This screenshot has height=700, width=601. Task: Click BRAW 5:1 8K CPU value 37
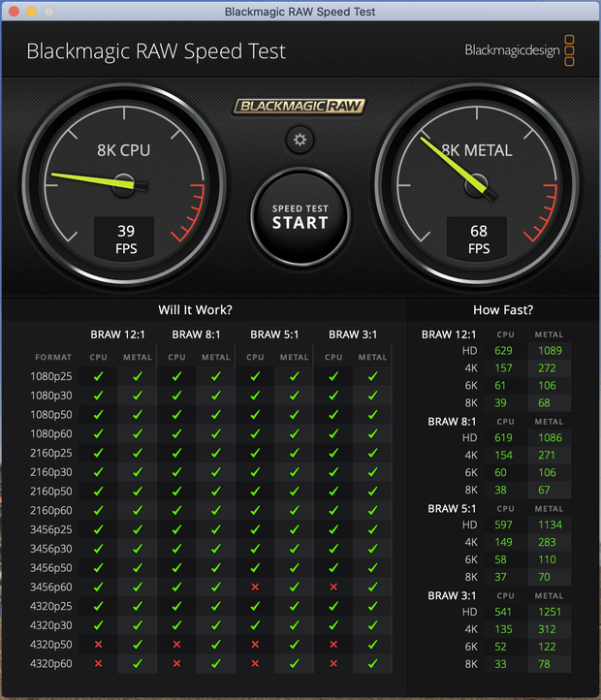tap(500, 577)
